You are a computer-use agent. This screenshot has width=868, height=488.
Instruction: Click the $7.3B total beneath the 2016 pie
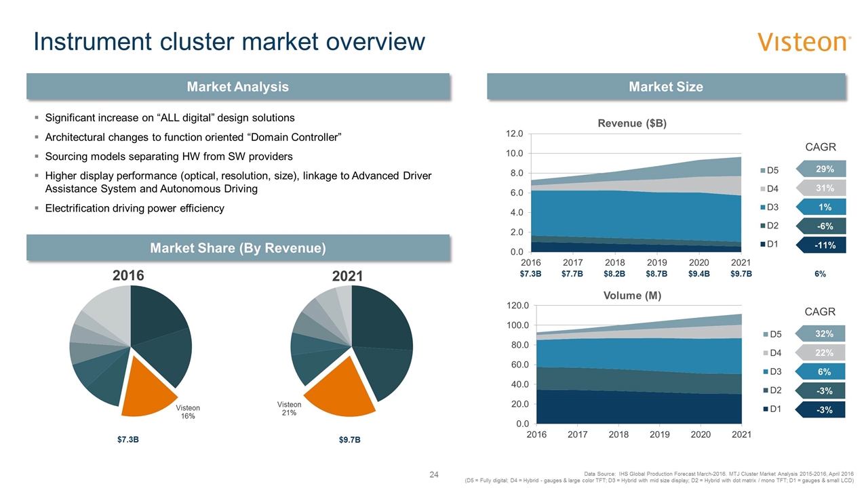[128, 439]
